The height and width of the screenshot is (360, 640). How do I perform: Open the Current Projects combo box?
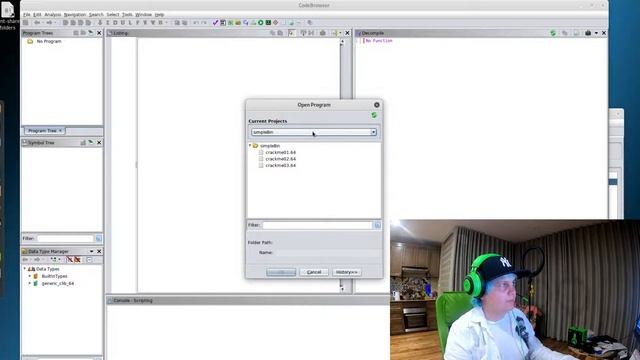coord(314,132)
